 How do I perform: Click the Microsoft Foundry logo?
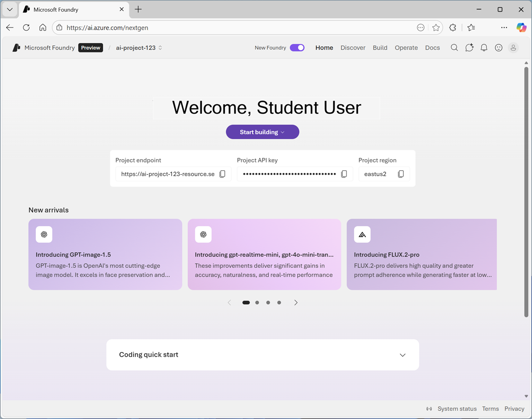(x=16, y=47)
